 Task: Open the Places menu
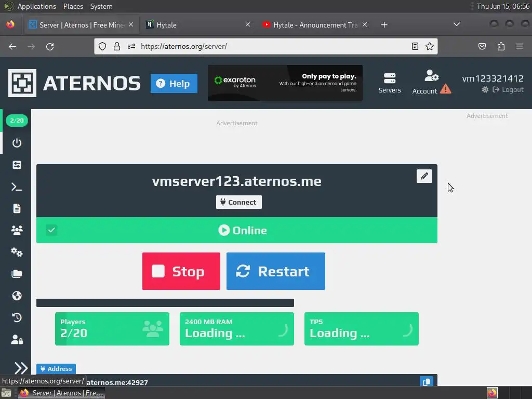tap(73, 6)
